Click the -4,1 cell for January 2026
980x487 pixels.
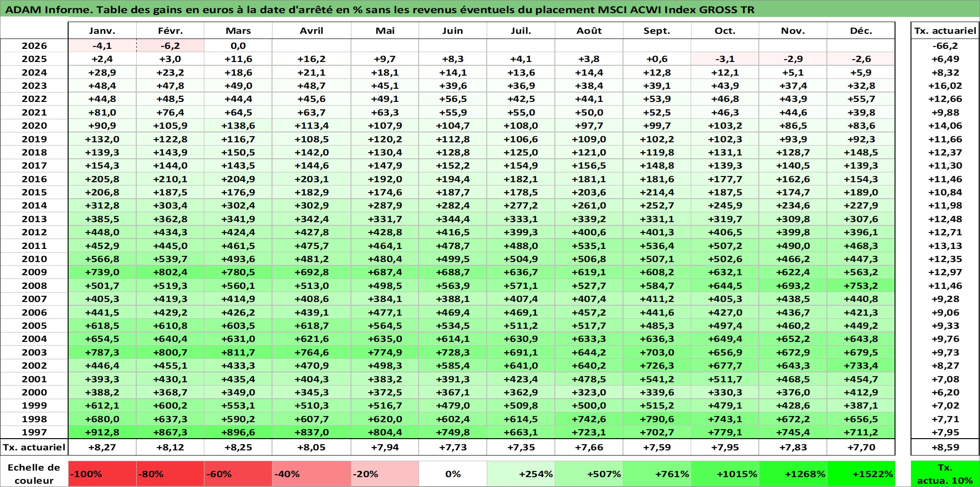[x=102, y=46]
